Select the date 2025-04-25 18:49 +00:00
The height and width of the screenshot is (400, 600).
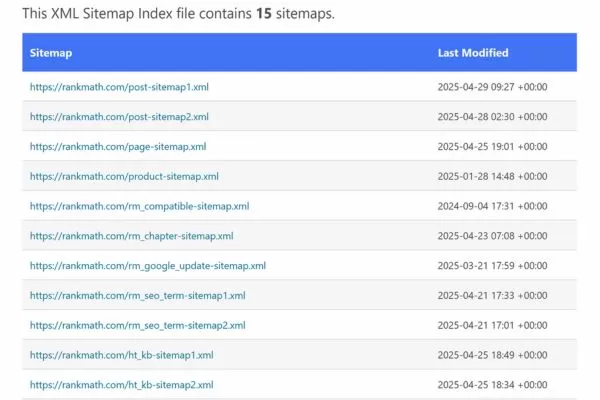[492, 355]
